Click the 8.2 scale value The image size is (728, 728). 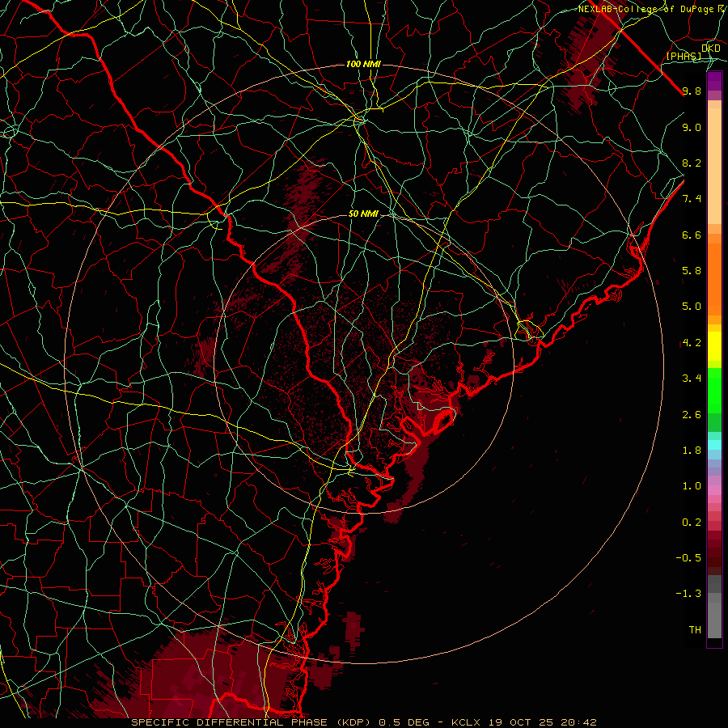[692, 163]
